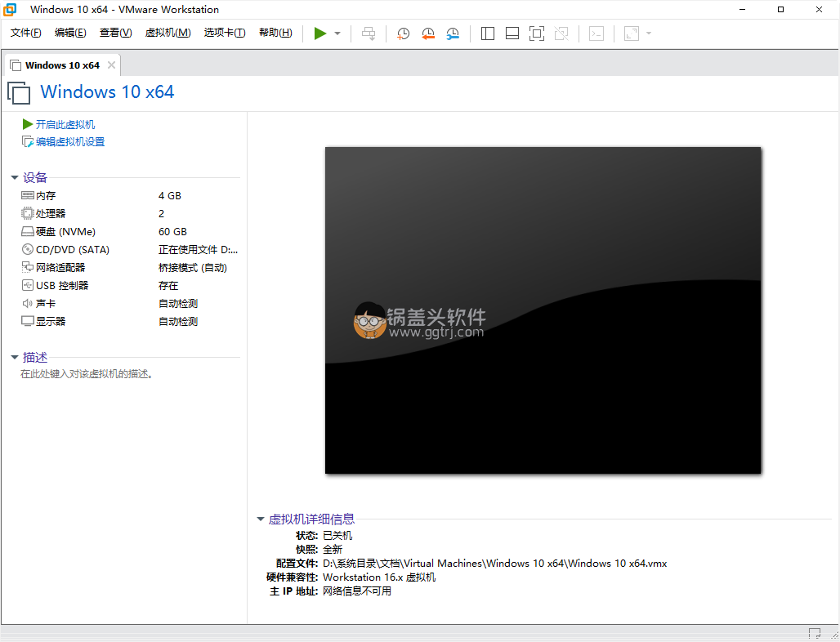
Task: Select 网络信息不可用 IP address text
Action: (x=357, y=591)
